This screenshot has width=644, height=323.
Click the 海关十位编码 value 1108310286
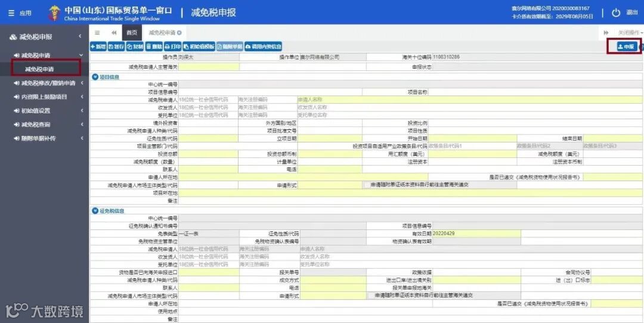click(446, 57)
